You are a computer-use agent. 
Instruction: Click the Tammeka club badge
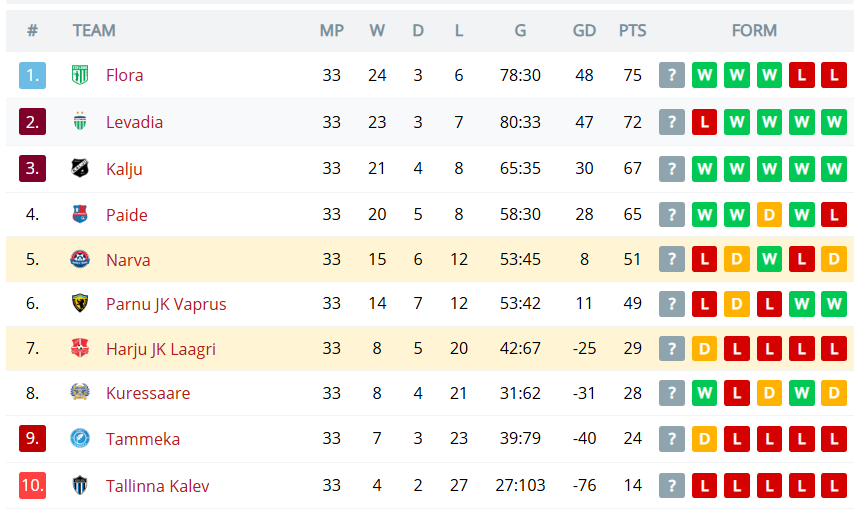[80, 439]
